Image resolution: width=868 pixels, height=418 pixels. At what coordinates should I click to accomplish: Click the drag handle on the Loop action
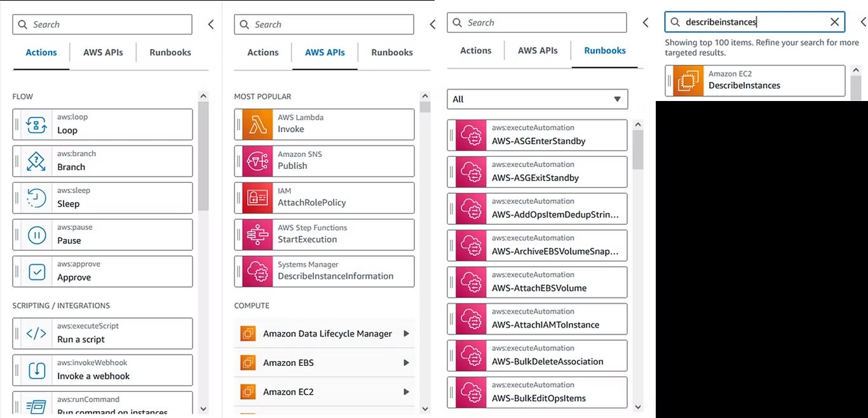pos(17,125)
